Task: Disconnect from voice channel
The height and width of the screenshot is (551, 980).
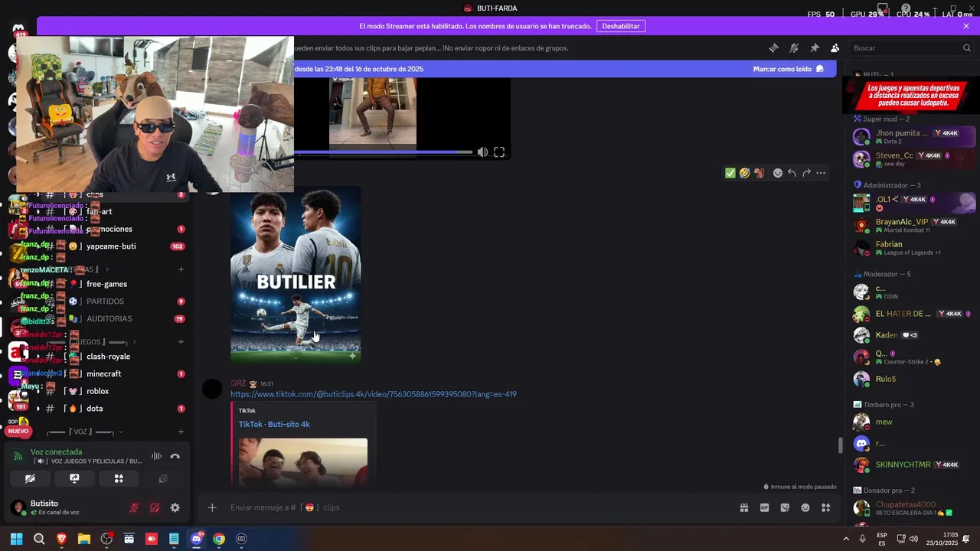Action: (x=175, y=456)
